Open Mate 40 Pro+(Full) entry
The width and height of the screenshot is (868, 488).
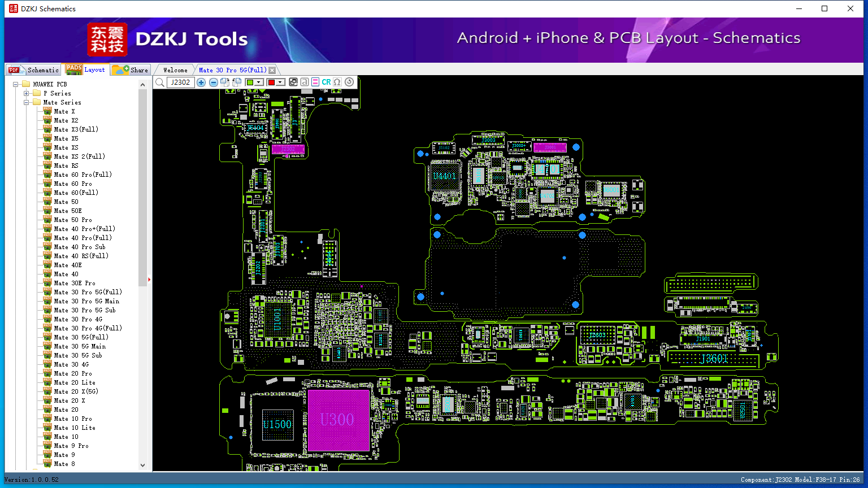tap(85, 229)
